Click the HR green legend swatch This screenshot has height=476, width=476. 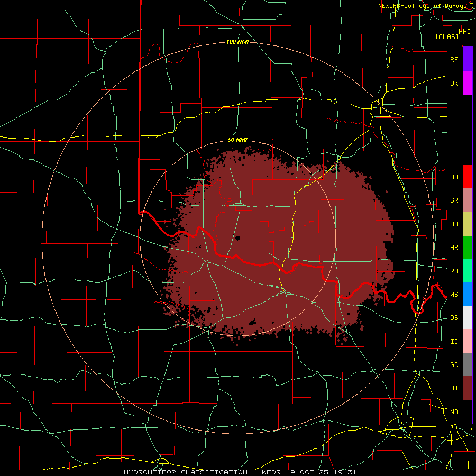coord(467,247)
